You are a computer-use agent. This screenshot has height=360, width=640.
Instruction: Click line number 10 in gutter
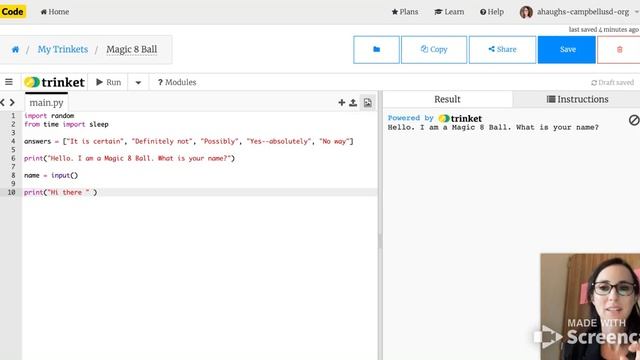(x=11, y=192)
